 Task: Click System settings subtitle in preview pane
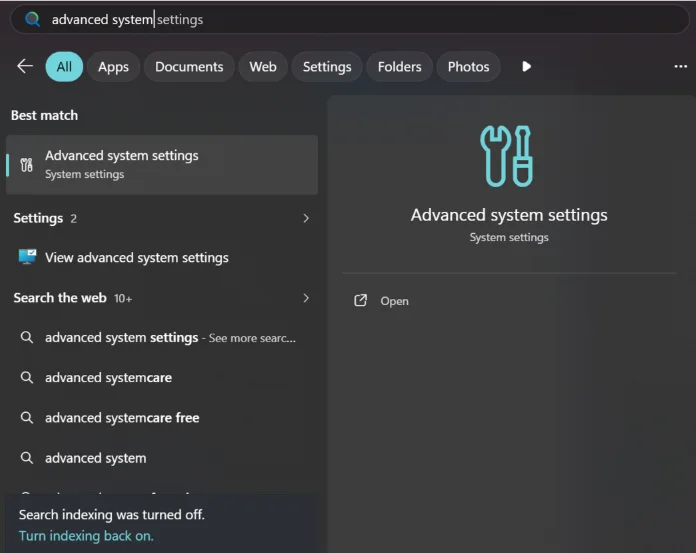point(509,237)
